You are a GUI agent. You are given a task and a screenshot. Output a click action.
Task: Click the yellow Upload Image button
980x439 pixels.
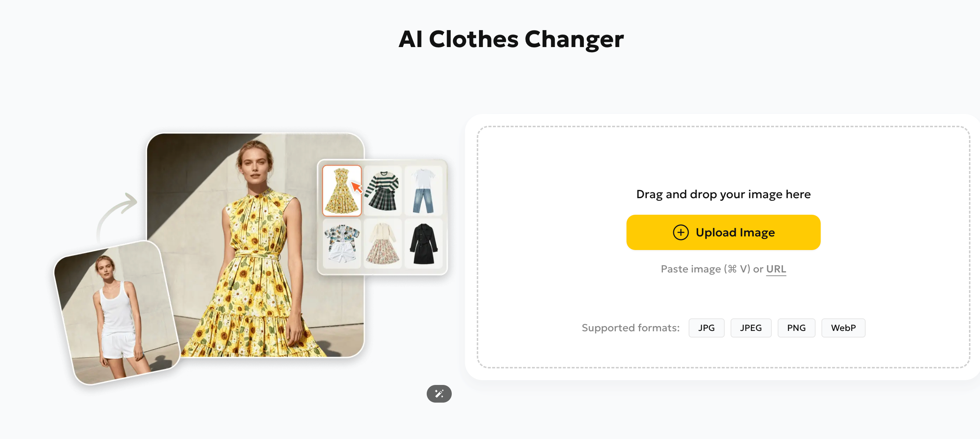click(723, 232)
